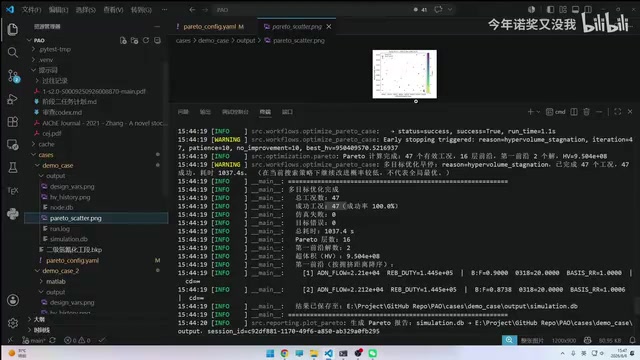Open the Go menu

(141, 9)
